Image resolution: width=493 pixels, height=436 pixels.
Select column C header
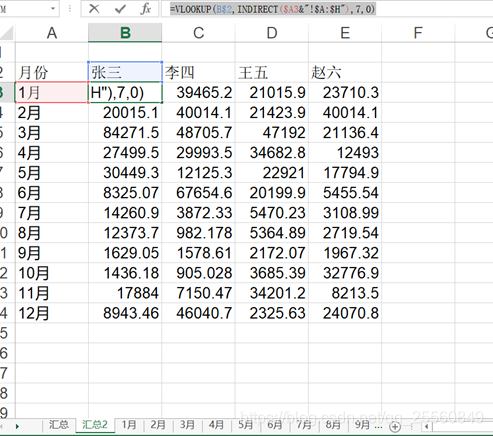pos(199,33)
